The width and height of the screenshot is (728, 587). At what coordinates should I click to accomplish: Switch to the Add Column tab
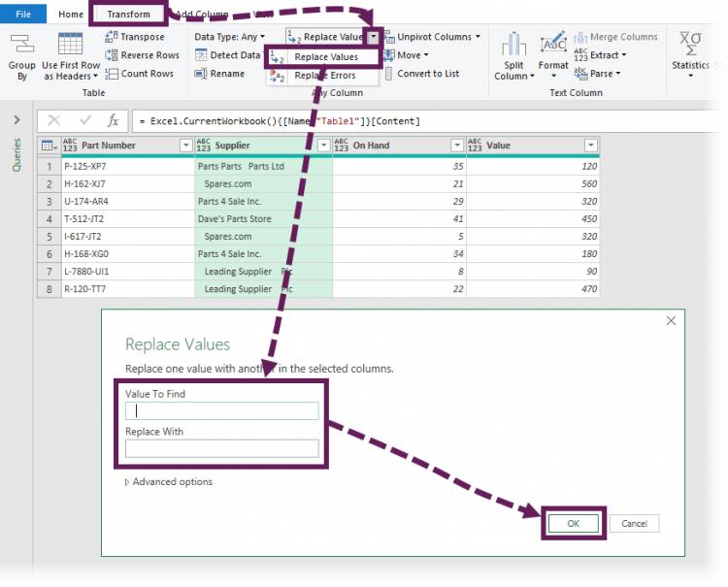click(x=202, y=15)
